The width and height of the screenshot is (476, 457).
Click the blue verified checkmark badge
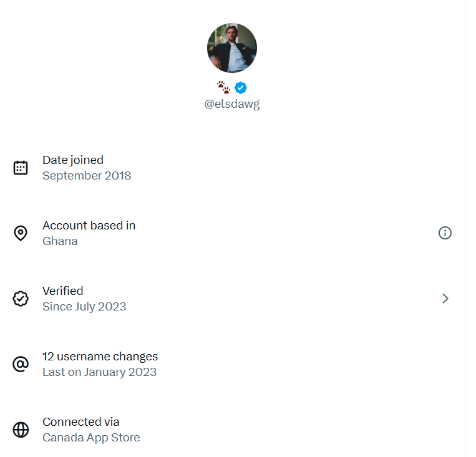click(x=241, y=88)
